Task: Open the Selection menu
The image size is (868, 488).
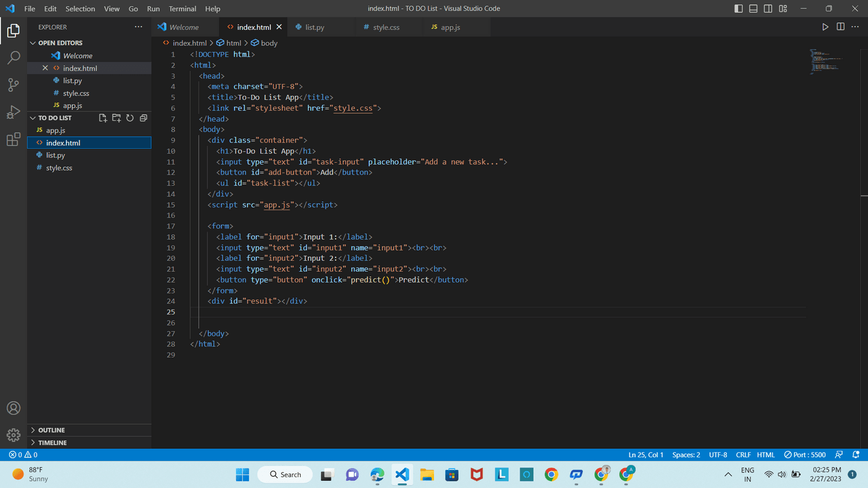Action: (x=80, y=8)
